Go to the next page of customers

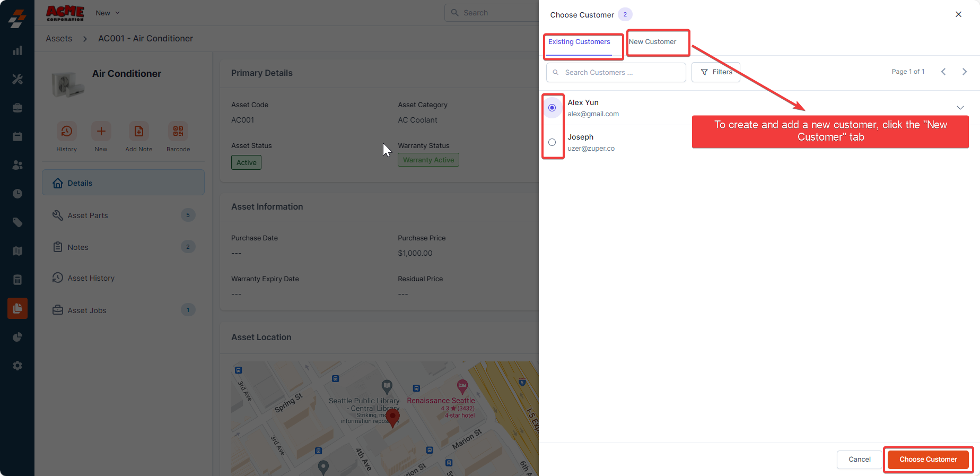[964, 72]
